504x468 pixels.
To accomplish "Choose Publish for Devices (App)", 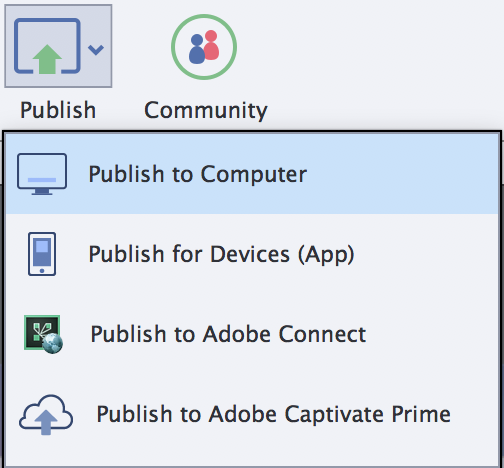I will tap(252, 254).
